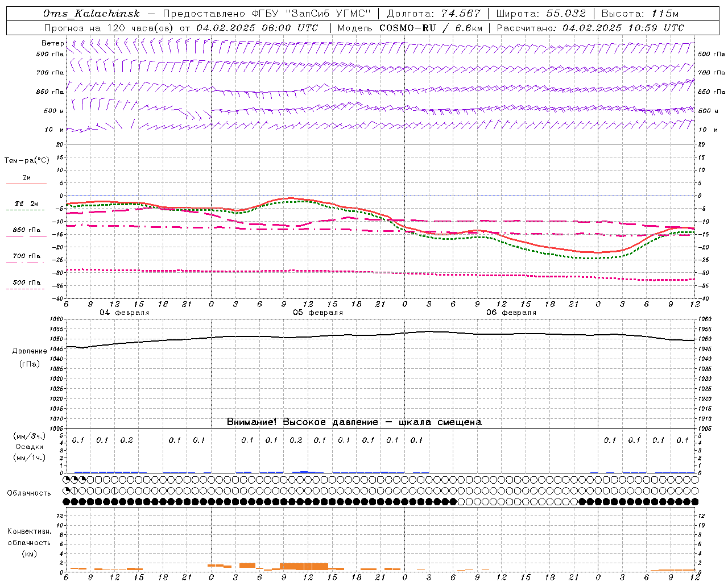The width and height of the screenshot is (728, 582).
Task: Click the 'Ветер' wind panel label
Action: click(x=52, y=43)
